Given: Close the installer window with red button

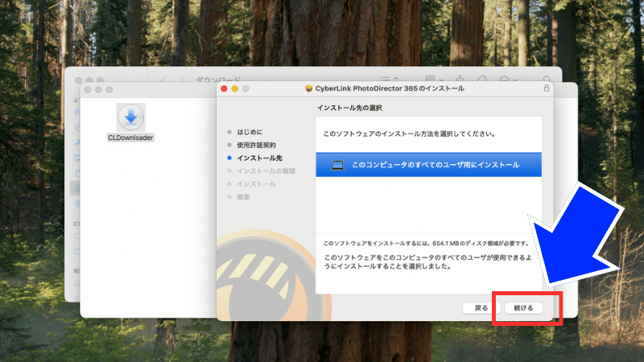Looking at the screenshot, I should click(x=224, y=88).
